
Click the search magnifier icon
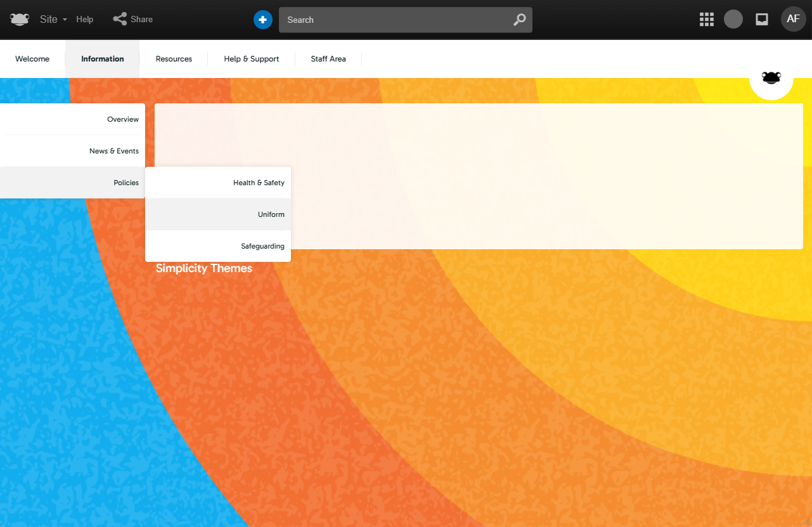point(519,20)
